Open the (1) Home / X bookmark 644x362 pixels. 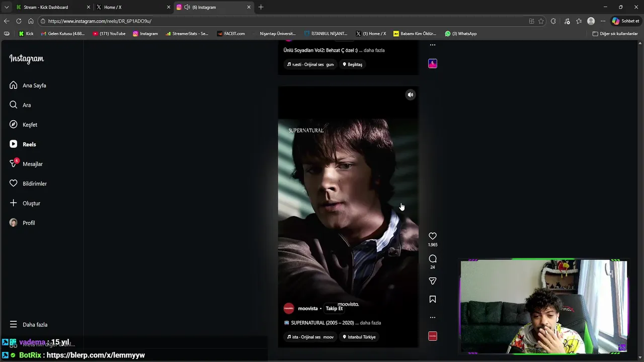(371, 34)
